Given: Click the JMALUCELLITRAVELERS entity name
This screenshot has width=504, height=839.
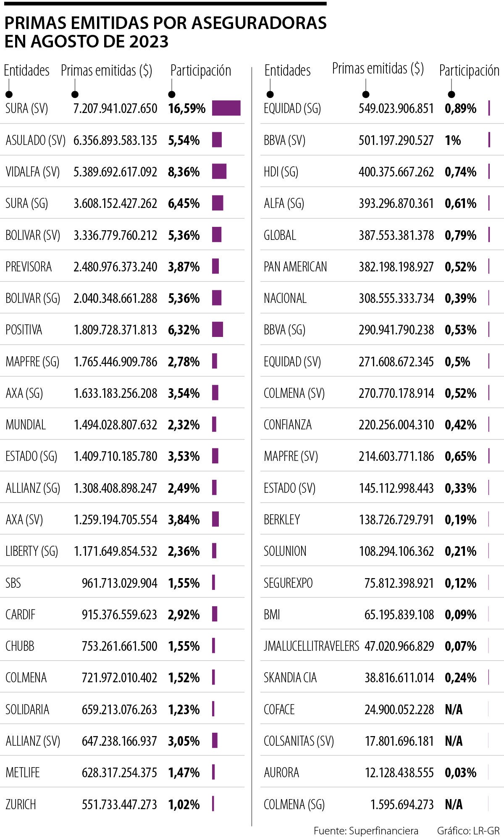Looking at the screenshot, I should coord(311,646).
